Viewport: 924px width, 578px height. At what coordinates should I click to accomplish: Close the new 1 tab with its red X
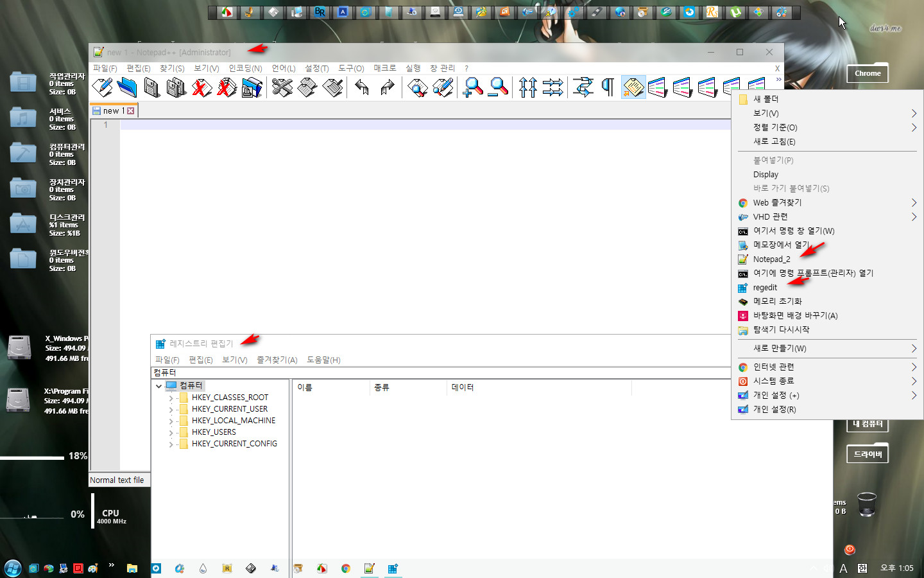131,110
